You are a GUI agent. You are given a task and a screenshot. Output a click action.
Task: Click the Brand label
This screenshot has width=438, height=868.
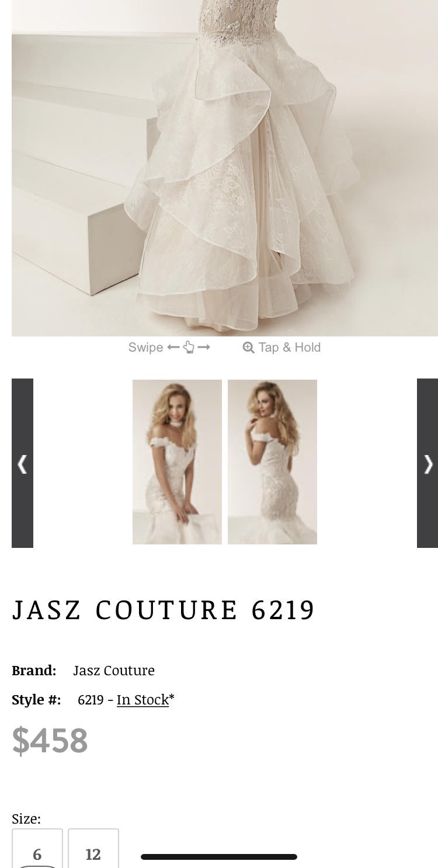click(x=34, y=670)
